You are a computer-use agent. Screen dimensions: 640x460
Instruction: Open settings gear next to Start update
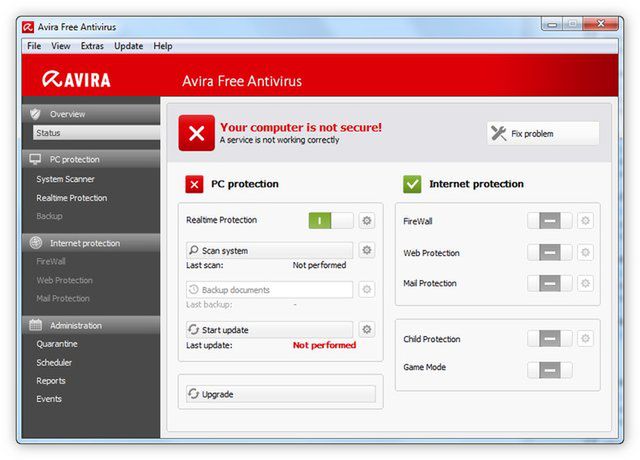click(x=367, y=329)
